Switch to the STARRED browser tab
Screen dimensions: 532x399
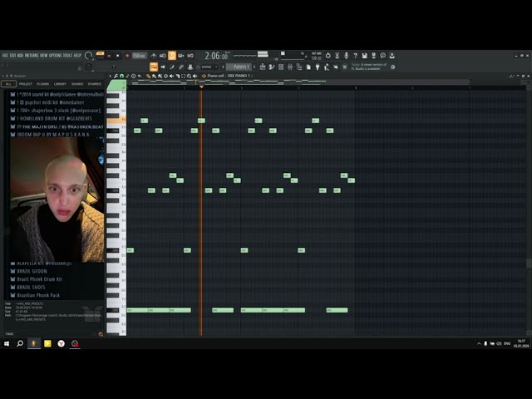94,84
